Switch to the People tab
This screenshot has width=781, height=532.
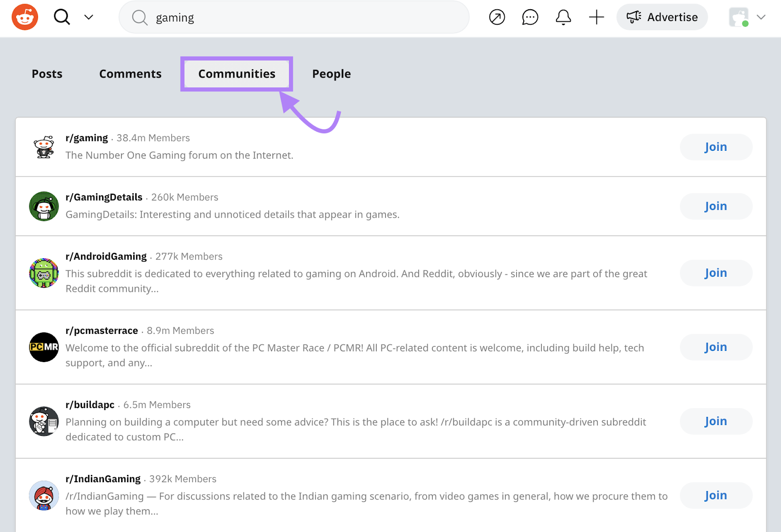point(331,74)
